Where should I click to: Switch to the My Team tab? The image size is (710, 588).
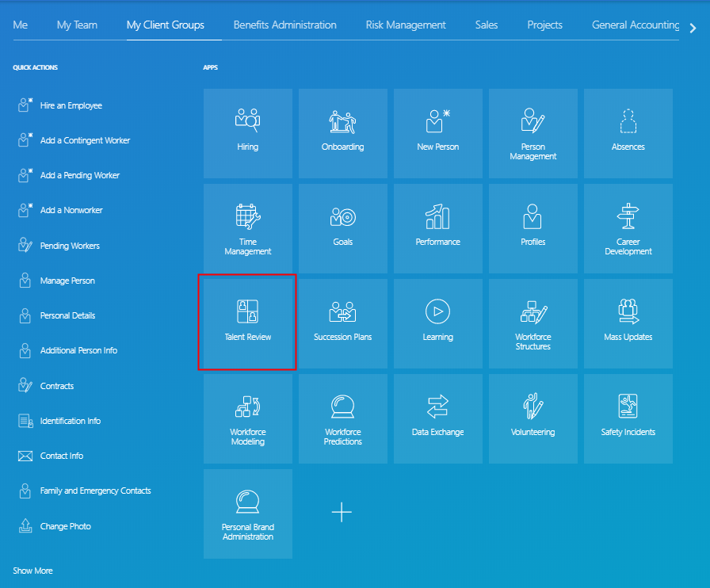(x=77, y=25)
